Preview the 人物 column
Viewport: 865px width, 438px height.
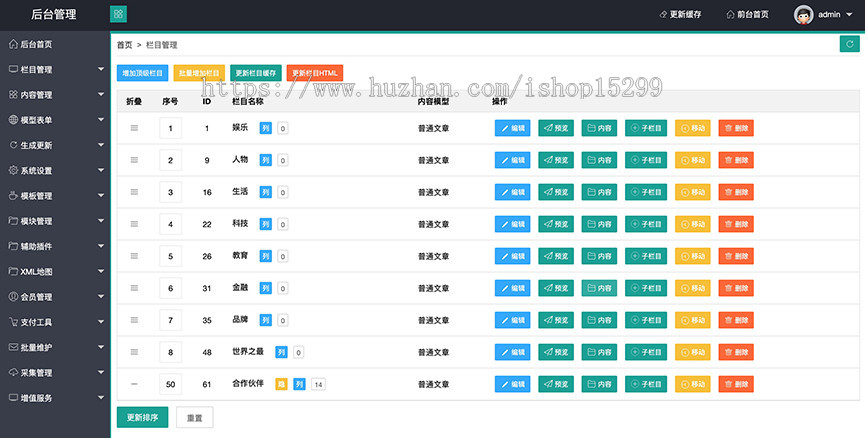click(x=556, y=160)
